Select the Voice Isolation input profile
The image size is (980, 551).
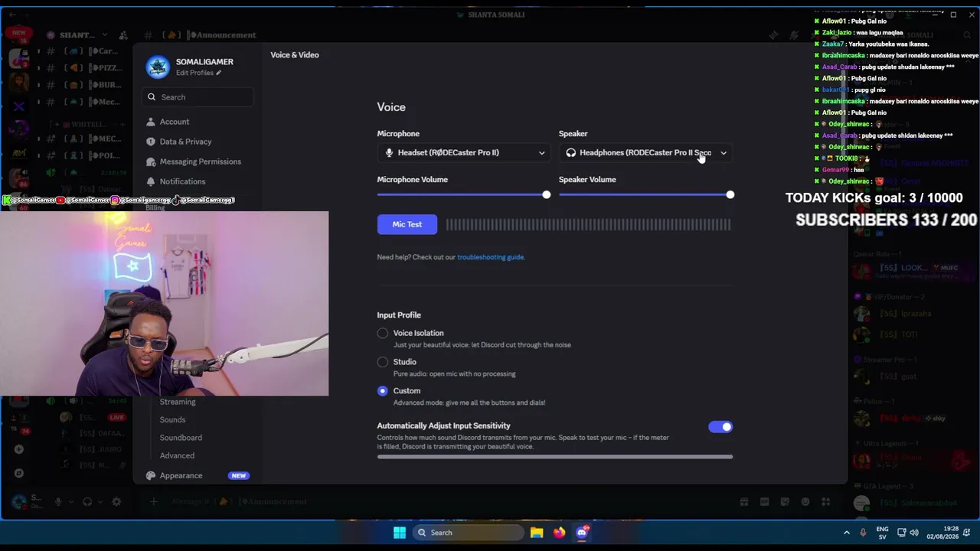click(x=383, y=333)
